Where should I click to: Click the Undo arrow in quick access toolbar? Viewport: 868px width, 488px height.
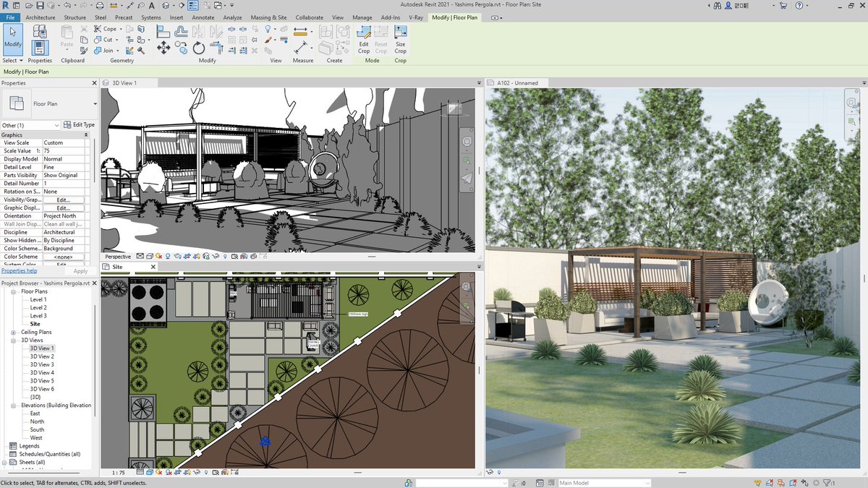coord(67,6)
